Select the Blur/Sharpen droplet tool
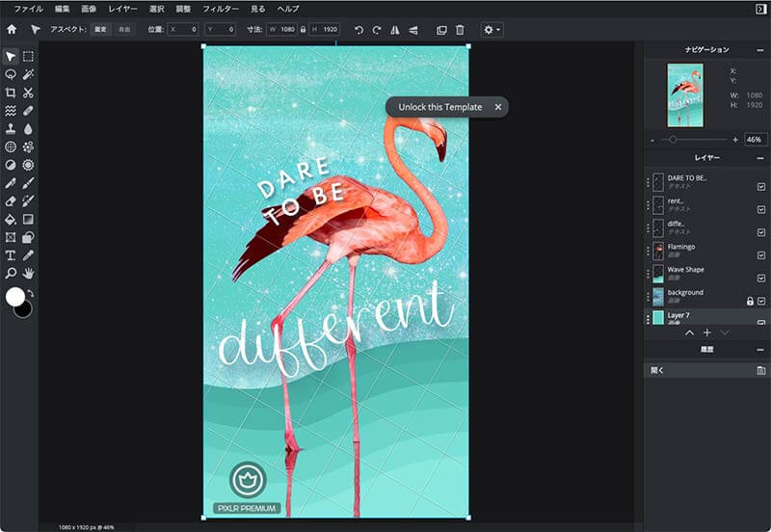771x532 pixels. (29, 129)
